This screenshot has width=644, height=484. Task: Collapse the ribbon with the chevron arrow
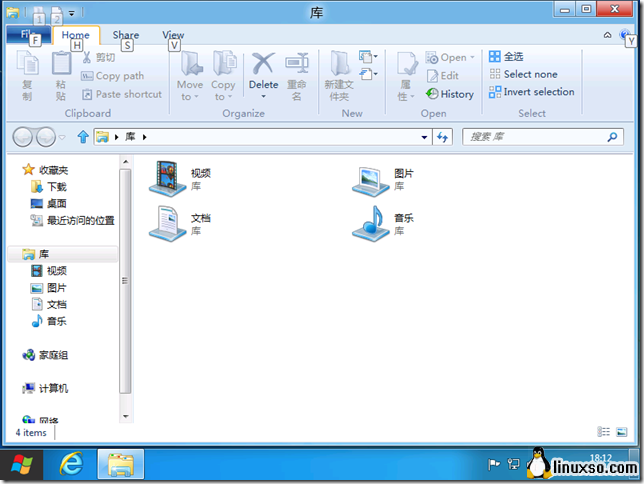(x=608, y=35)
